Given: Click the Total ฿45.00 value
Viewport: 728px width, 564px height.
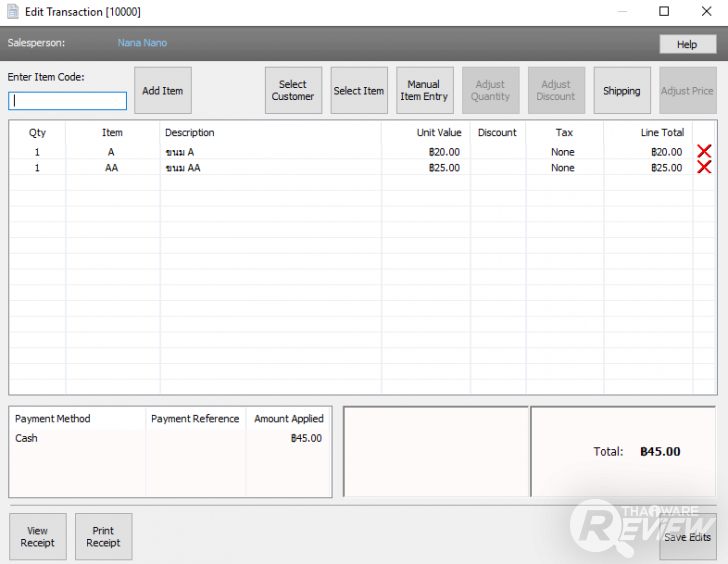Looking at the screenshot, I should 660,452.
